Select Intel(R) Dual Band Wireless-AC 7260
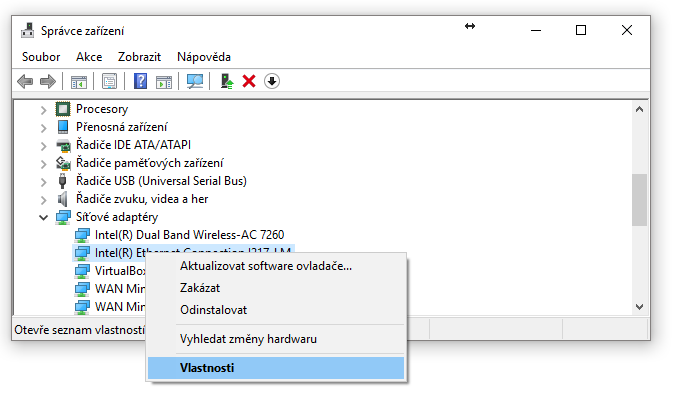 189,235
